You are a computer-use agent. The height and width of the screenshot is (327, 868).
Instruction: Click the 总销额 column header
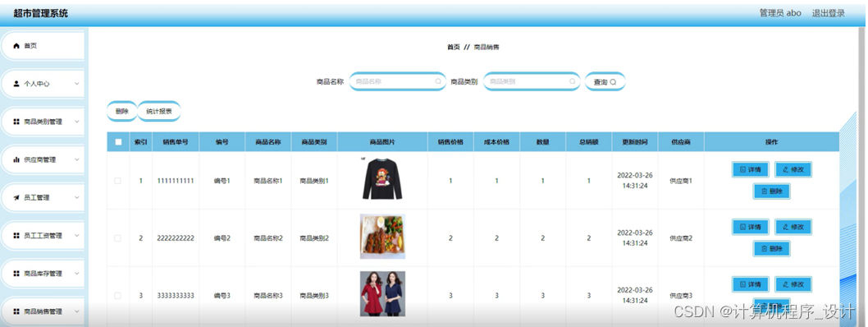(588, 142)
